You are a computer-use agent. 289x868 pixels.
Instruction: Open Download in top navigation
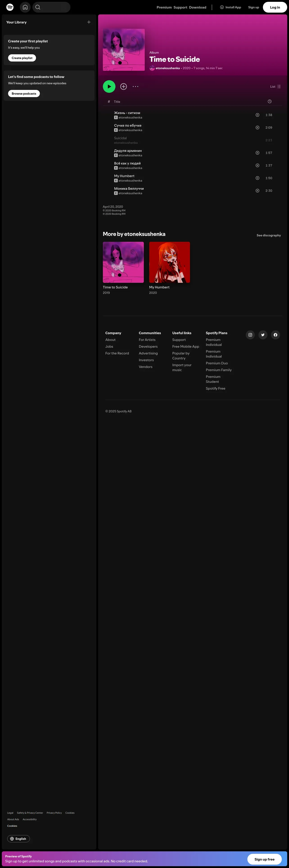[x=197, y=7]
